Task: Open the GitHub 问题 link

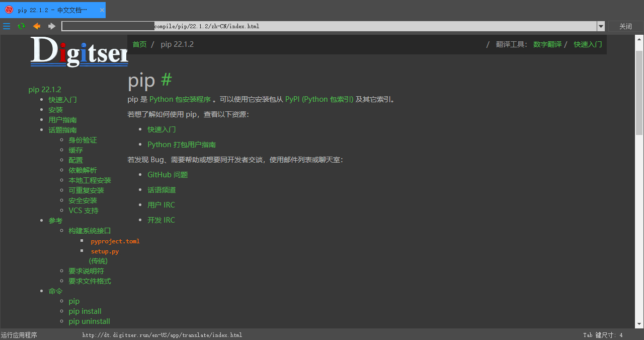Action: pyautogui.click(x=168, y=174)
